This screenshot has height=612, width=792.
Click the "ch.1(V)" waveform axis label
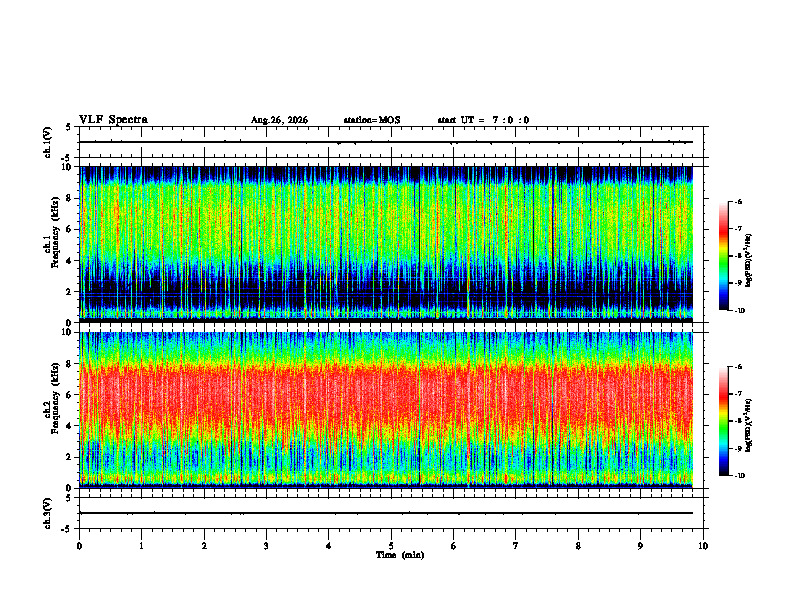click(x=48, y=142)
